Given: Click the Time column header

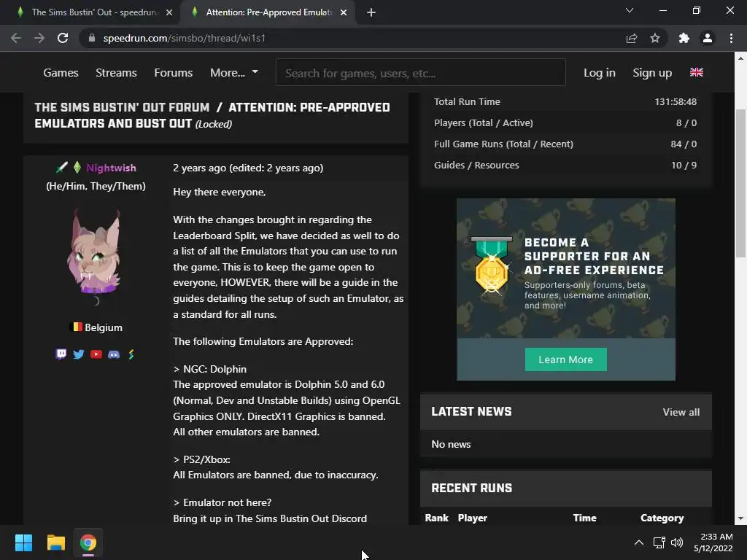Looking at the screenshot, I should pyautogui.click(x=584, y=518).
